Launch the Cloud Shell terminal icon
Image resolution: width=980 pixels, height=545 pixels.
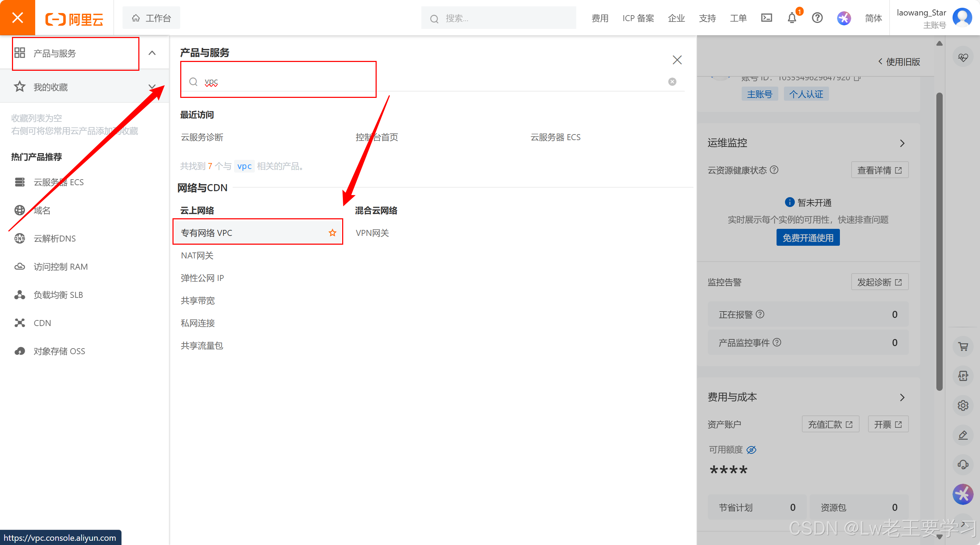(766, 18)
